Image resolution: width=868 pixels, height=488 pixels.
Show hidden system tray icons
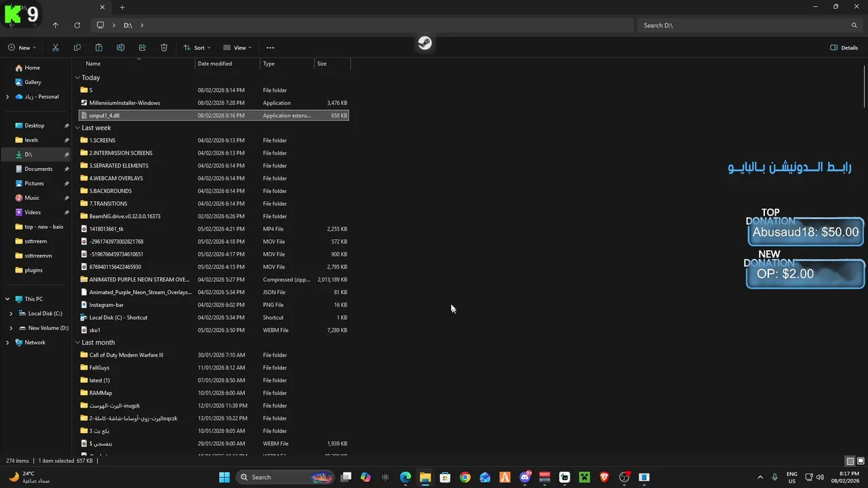click(x=759, y=477)
